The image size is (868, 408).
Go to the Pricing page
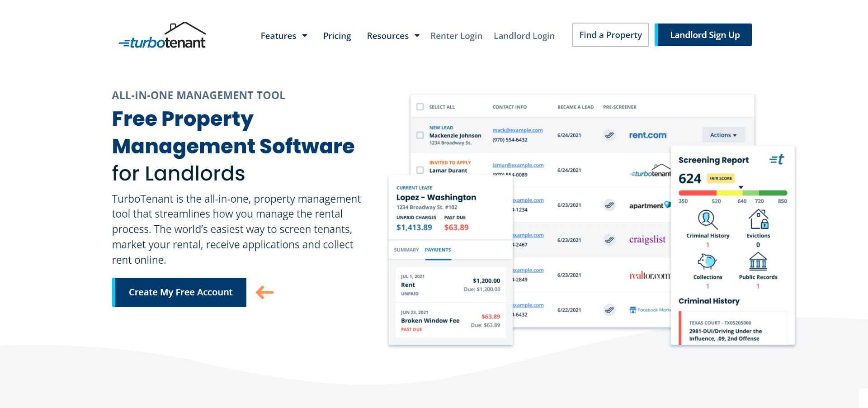click(x=337, y=36)
